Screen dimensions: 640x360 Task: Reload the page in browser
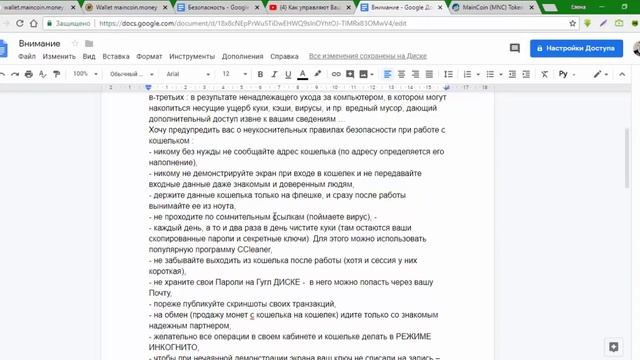tap(20, 23)
